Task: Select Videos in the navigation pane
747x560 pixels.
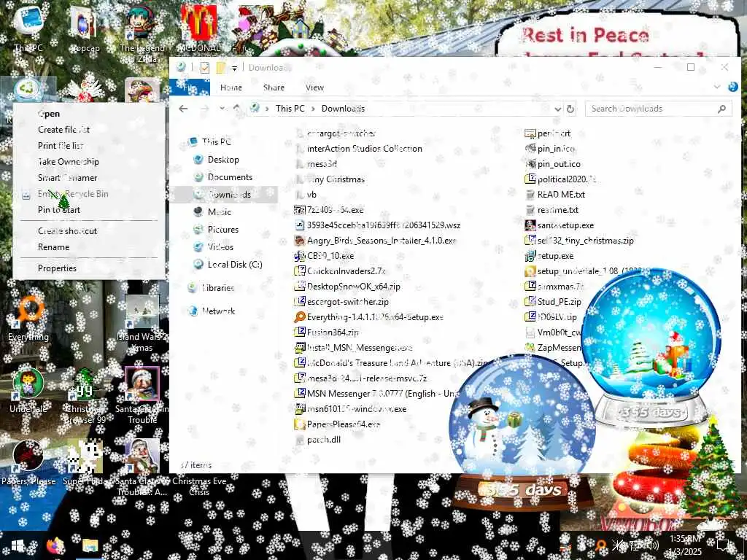Action: 220,246
